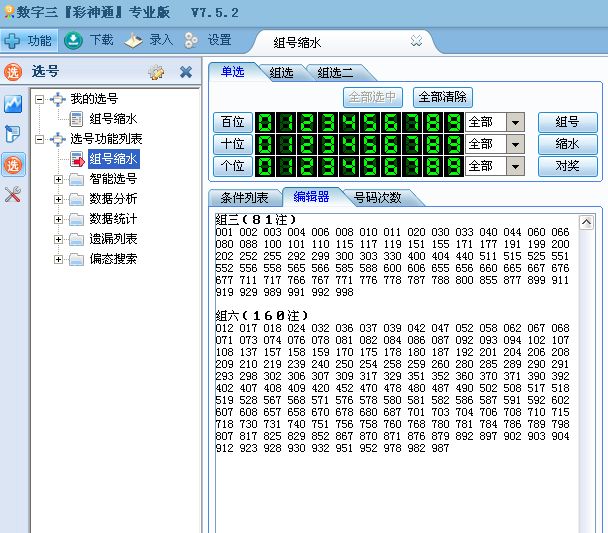Switch to the 组选 tab
The height and width of the screenshot is (533, 608).
click(x=280, y=72)
